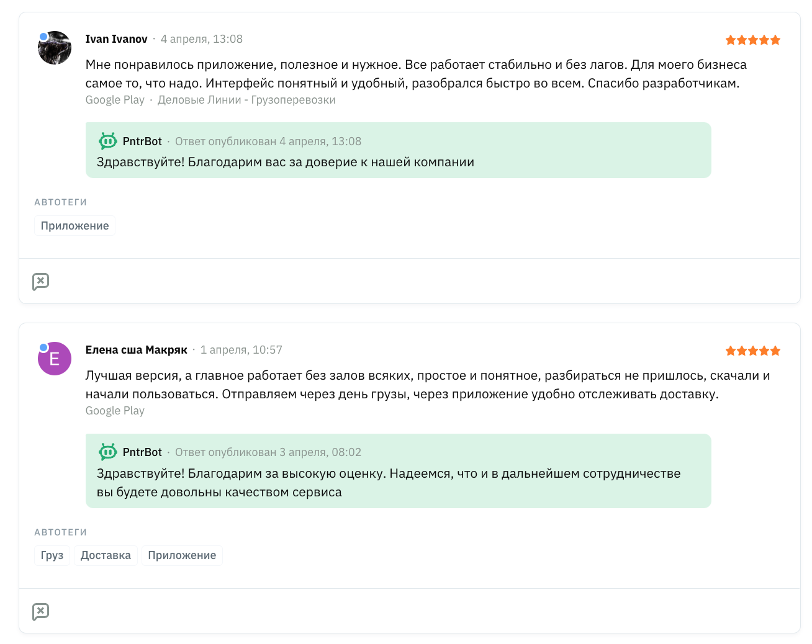Click the 4 апреля, 13:08 review timestamp
Screen dimensions: 812x644
click(x=202, y=39)
